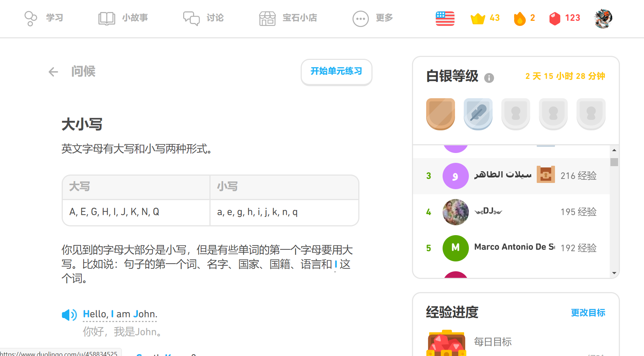644x356 pixels.
Task: Click the 195 经验 score
Action: 578,212
